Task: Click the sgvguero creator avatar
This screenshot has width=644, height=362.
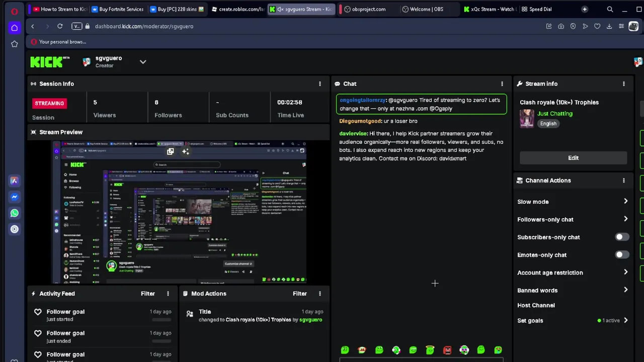Action: (87, 62)
